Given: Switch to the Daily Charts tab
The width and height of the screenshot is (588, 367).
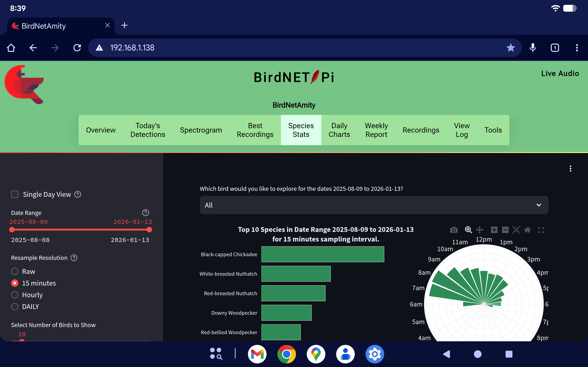Looking at the screenshot, I should [339, 130].
